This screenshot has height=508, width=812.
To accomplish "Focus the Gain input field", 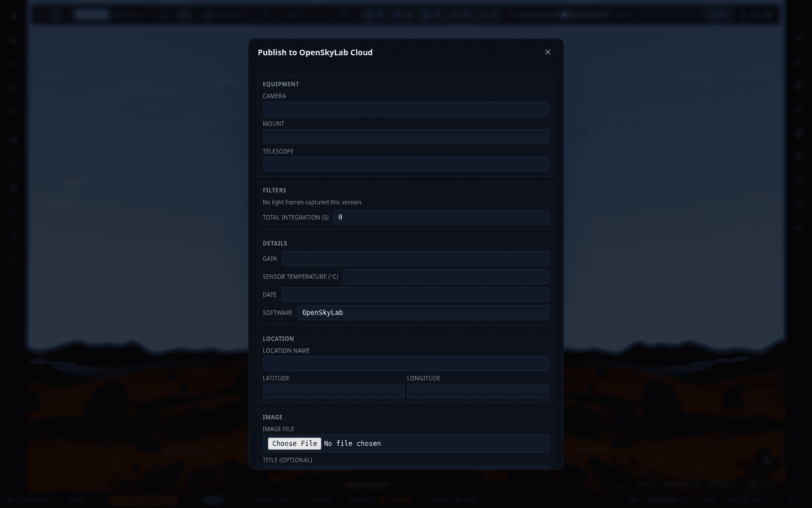I will pos(416,259).
